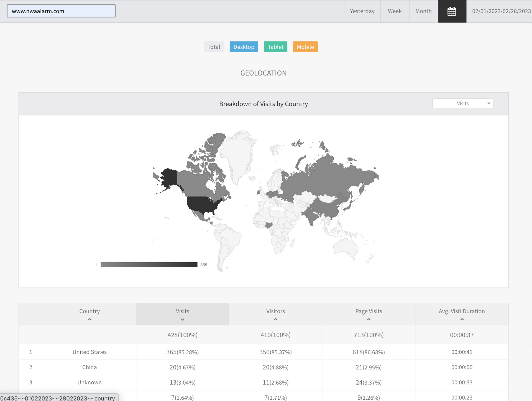Select the Week time range
This screenshot has width=532, height=401.
coord(395,11)
